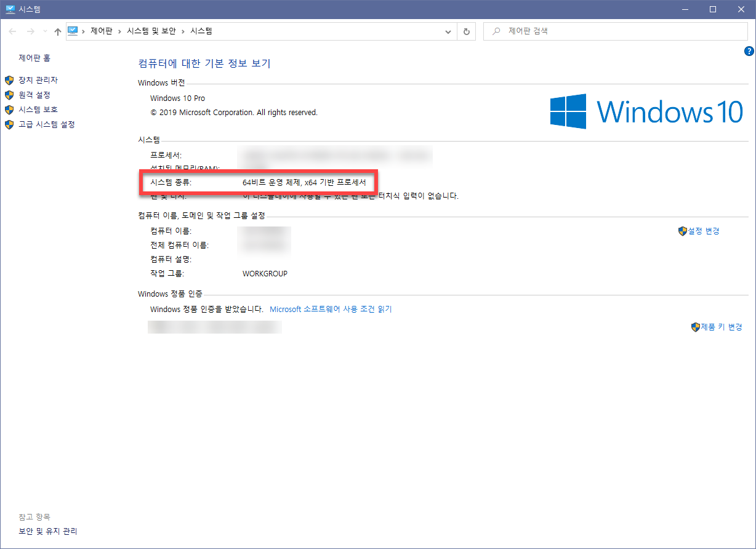Click the shield icon beside 고급 시스템 설정
The height and width of the screenshot is (549, 756).
point(9,124)
